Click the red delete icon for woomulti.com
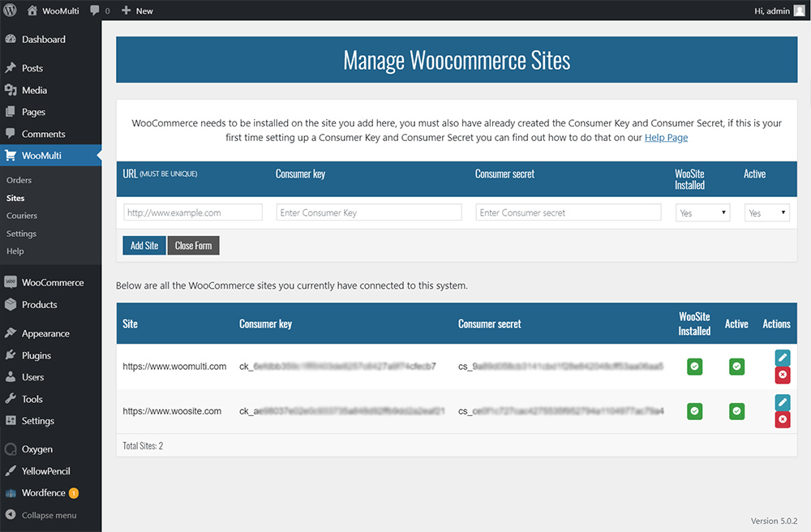The image size is (811, 532). coord(782,375)
